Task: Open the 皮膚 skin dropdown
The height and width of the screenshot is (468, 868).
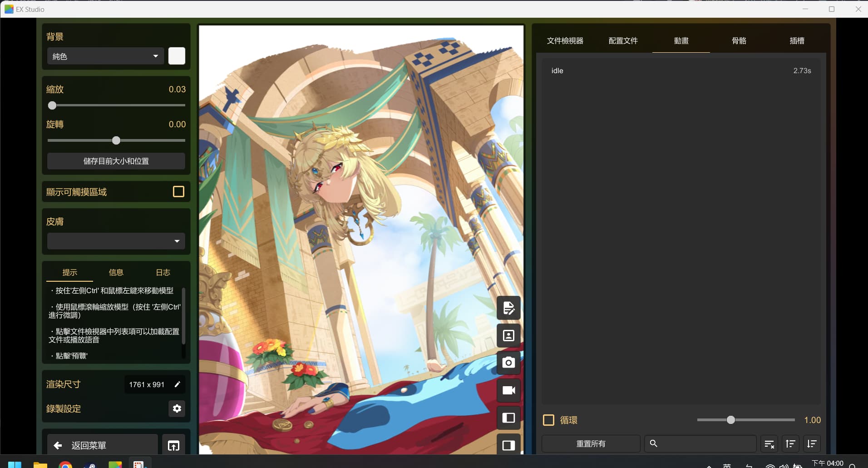Action: pos(116,241)
